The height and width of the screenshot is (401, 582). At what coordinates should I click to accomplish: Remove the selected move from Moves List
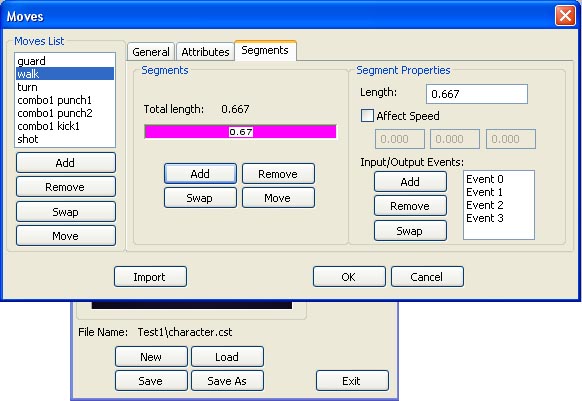66,187
